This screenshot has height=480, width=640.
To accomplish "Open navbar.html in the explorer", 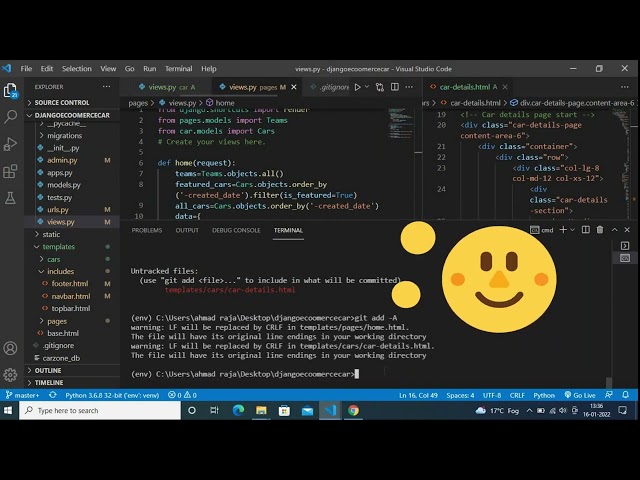I will coord(72,296).
